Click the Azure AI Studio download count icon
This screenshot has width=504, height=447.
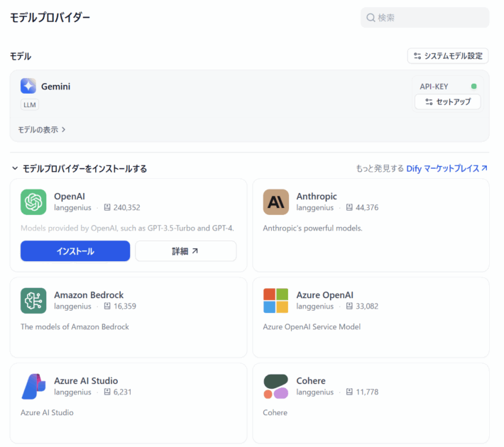107,392
